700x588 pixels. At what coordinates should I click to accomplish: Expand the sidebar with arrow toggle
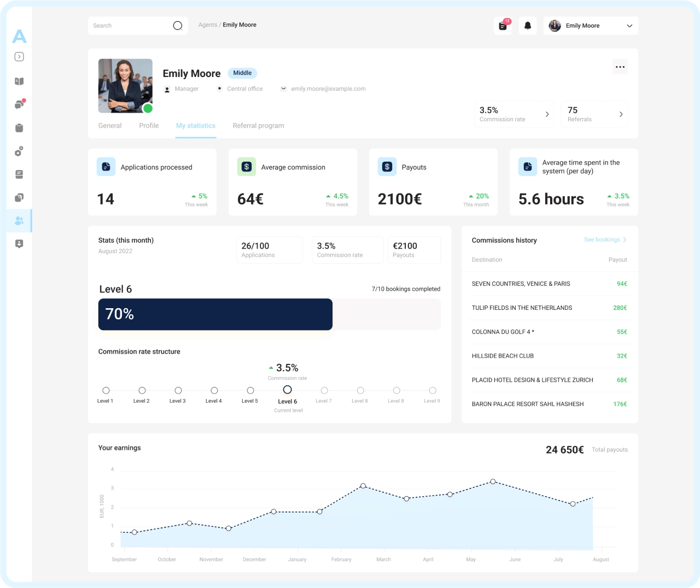click(x=19, y=57)
